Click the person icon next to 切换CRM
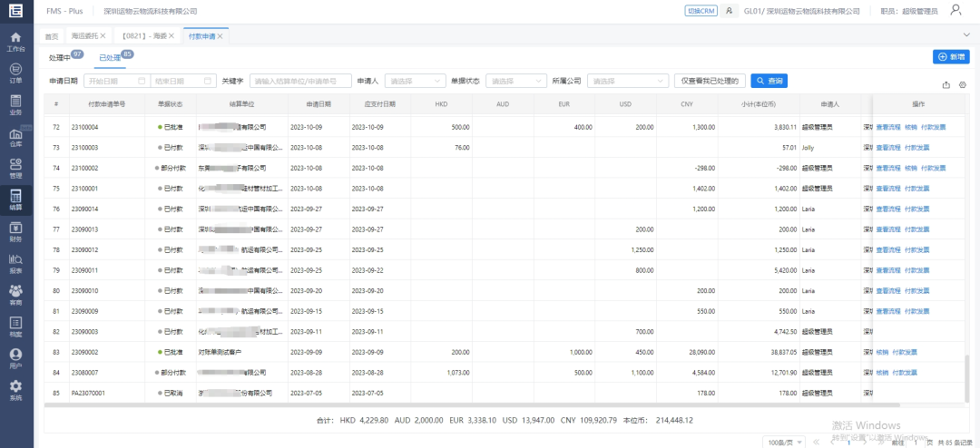Viewport: 980px width, 448px height. (729, 11)
